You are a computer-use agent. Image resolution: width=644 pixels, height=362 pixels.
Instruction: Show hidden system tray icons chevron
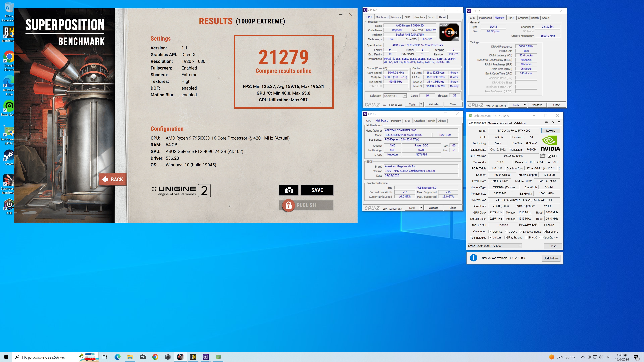pos(583,357)
